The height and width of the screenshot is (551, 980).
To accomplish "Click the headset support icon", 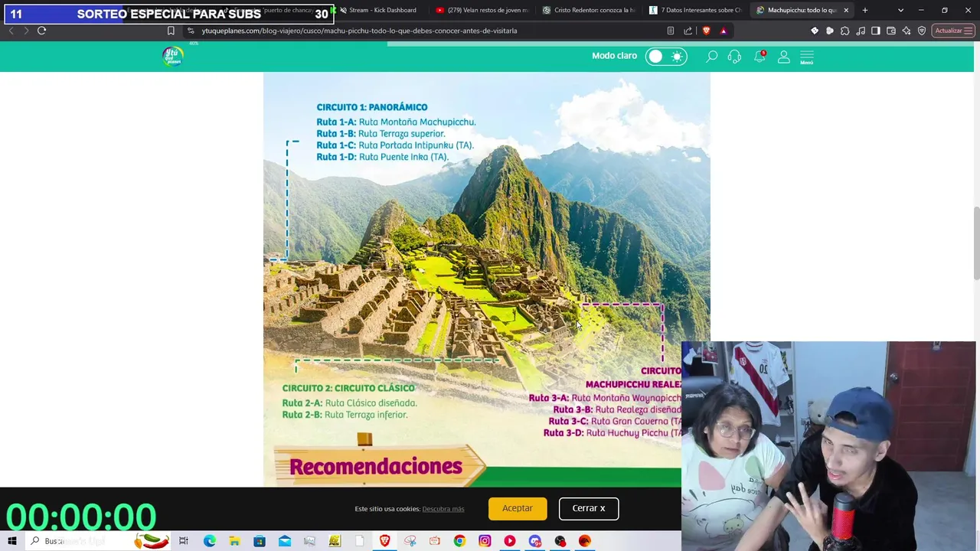I will (x=734, y=57).
